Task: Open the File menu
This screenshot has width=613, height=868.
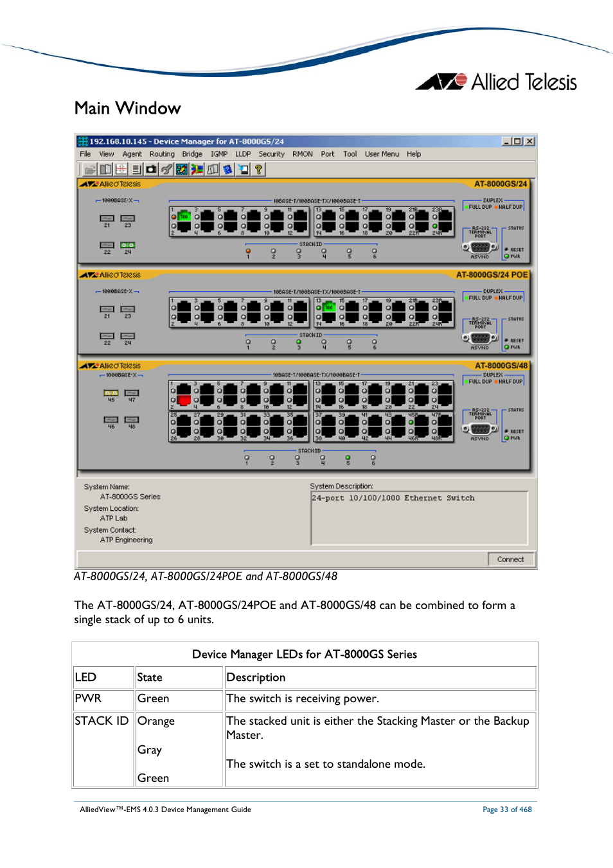Action: (85, 154)
